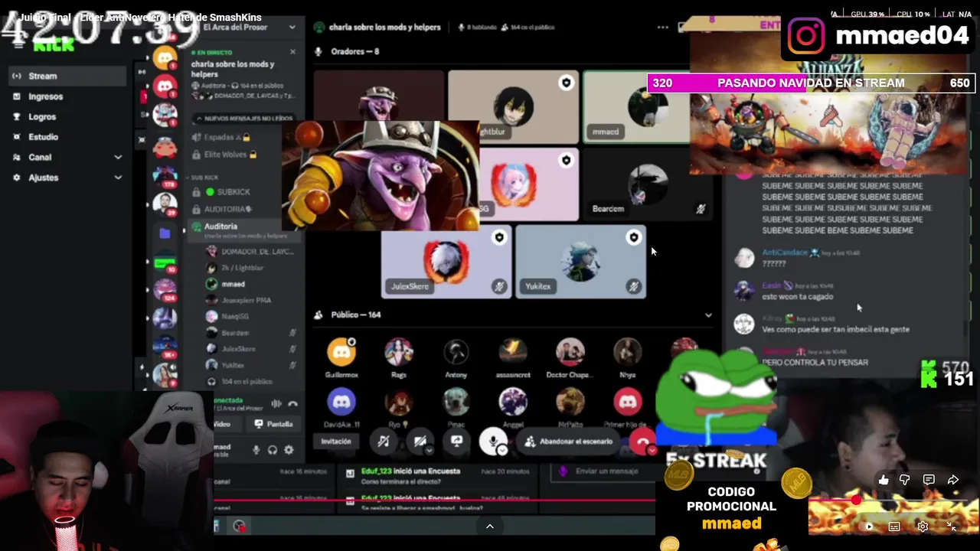Seek using the red video progress handle

point(856,500)
